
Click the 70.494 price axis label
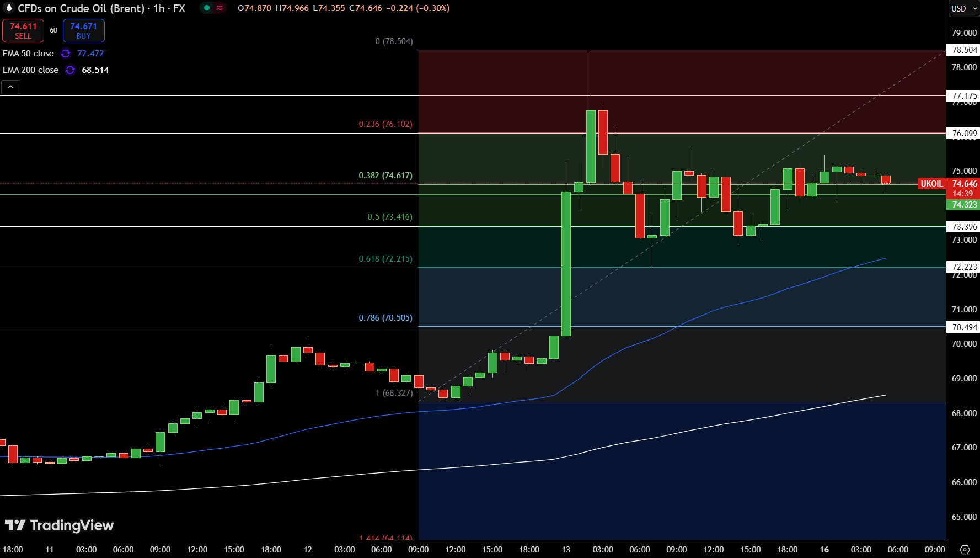tap(963, 327)
